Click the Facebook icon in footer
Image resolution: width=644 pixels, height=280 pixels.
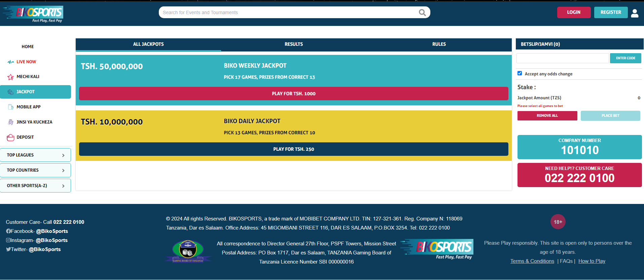(x=8, y=231)
